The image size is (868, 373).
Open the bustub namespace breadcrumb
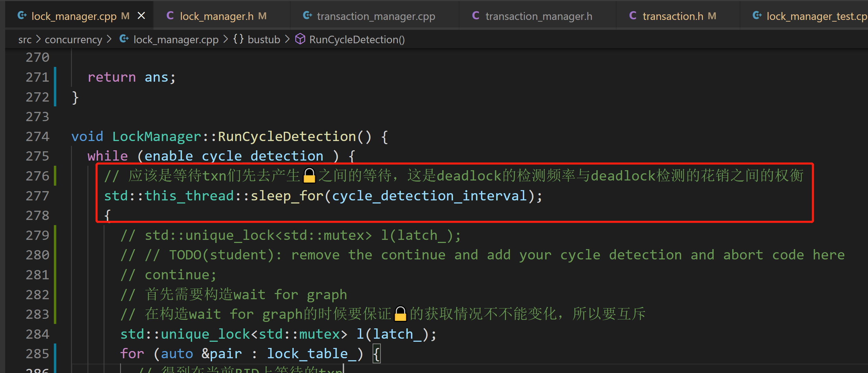click(264, 40)
